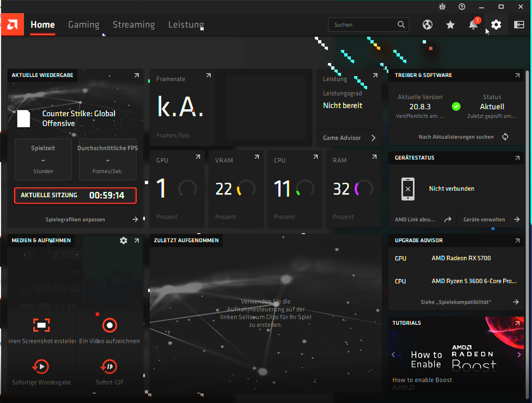The height and width of the screenshot is (403, 532).
Task: Click the vertical scrollbar
Action: (x=527, y=236)
